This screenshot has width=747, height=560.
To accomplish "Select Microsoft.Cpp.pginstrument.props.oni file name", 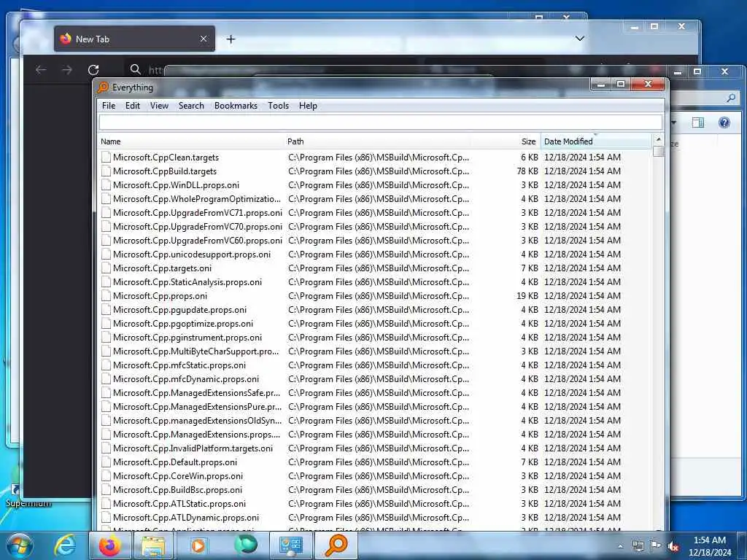I will [187, 337].
